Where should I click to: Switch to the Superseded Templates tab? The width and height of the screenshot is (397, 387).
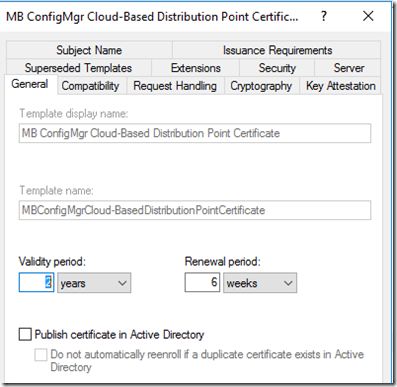pyautogui.click(x=78, y=68)
